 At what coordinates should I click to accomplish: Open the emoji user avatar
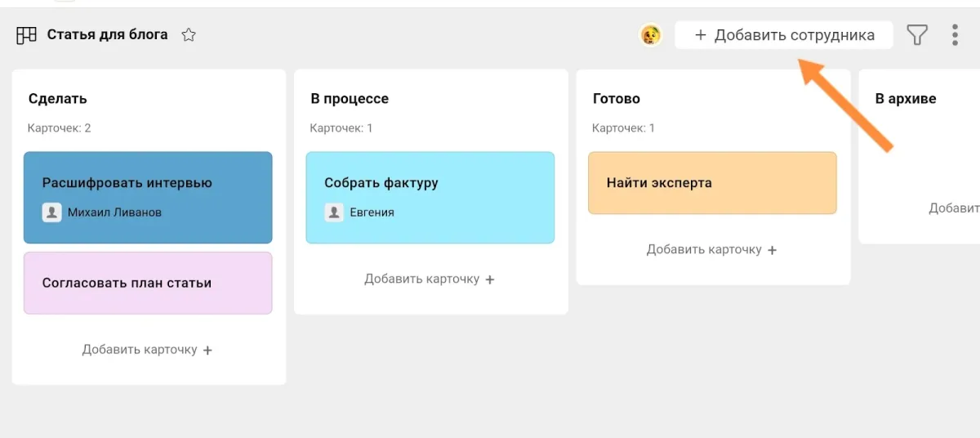[650, 35]
